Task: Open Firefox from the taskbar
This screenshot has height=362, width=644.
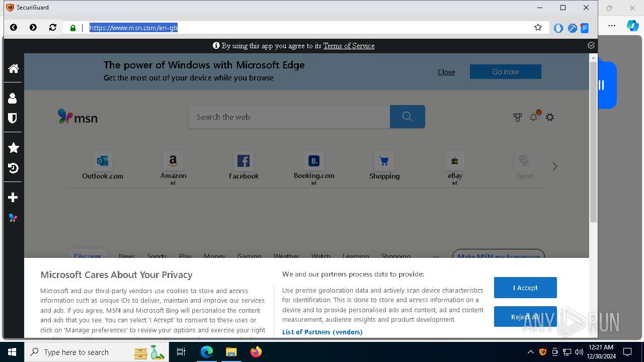Action: (256, 352)
